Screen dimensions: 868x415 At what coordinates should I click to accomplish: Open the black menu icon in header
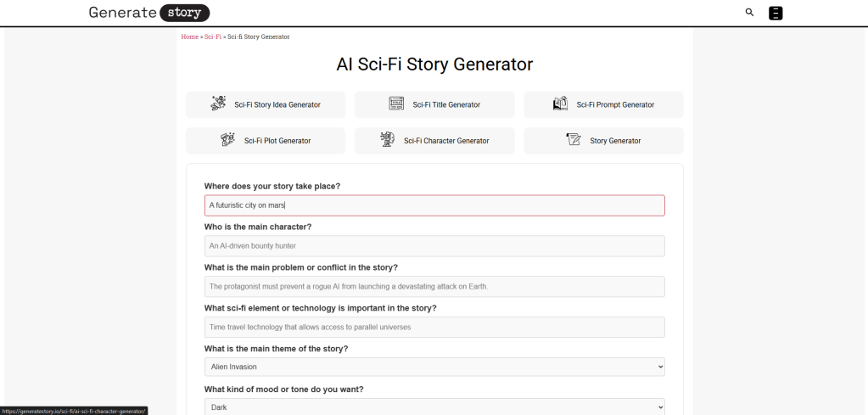(x=775, y=13)
